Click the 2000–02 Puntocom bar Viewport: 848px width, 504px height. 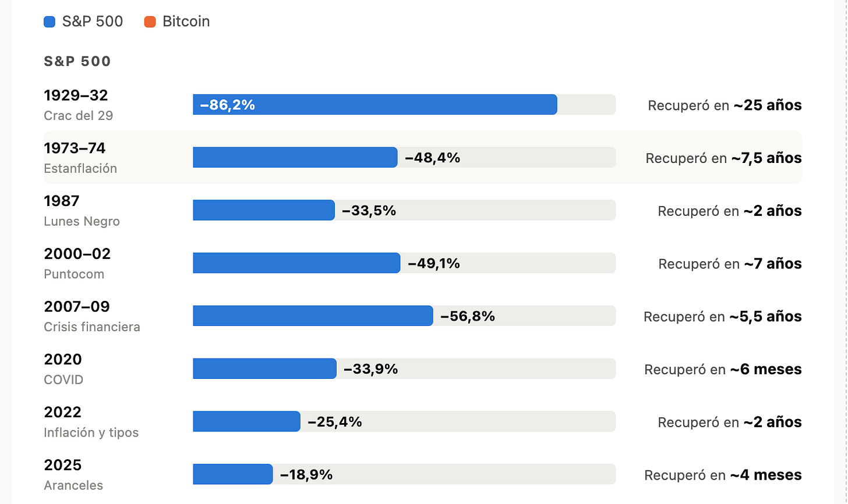point(297,263)
